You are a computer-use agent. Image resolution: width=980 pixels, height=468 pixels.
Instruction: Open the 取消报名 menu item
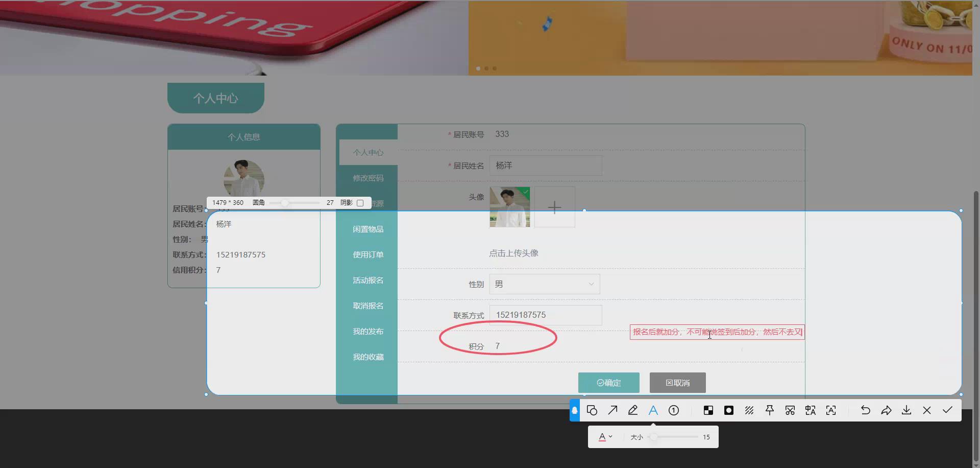click(x=368, y=306)
